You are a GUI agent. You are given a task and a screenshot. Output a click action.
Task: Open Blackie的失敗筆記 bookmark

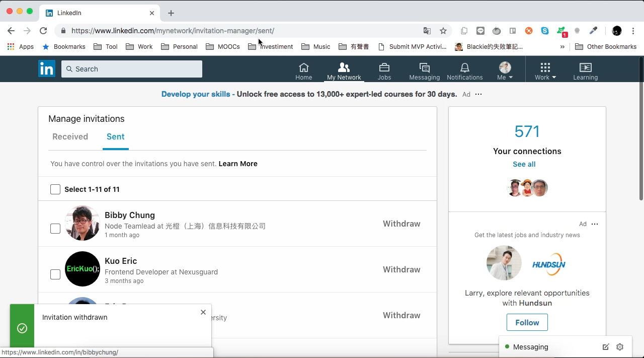489,46
